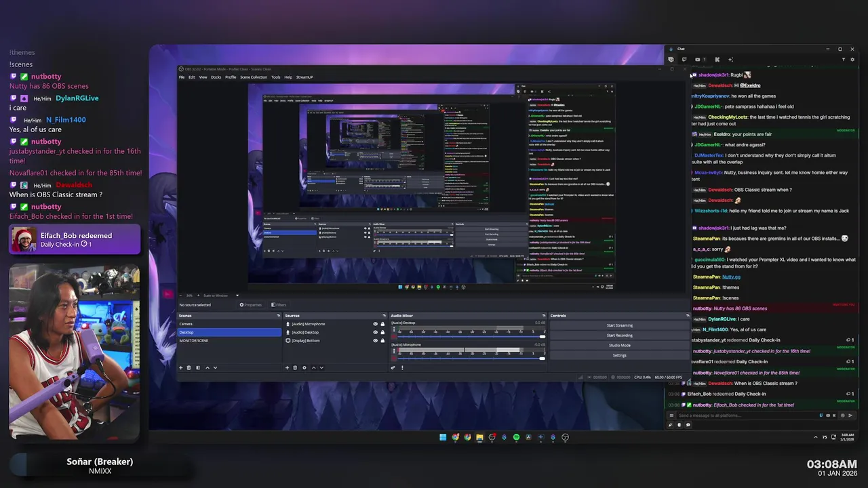Open the Microphone audio channel three-dot options

click(x=394, y=350)
